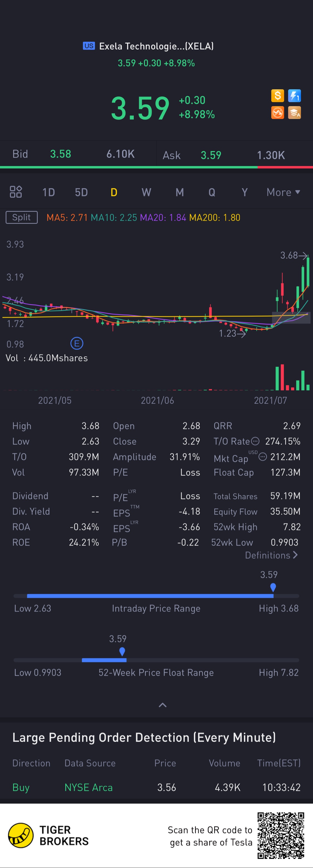313x868 pixels.
Task: Tap the Total Shares value 59.19M
Action: coord(285,496)
